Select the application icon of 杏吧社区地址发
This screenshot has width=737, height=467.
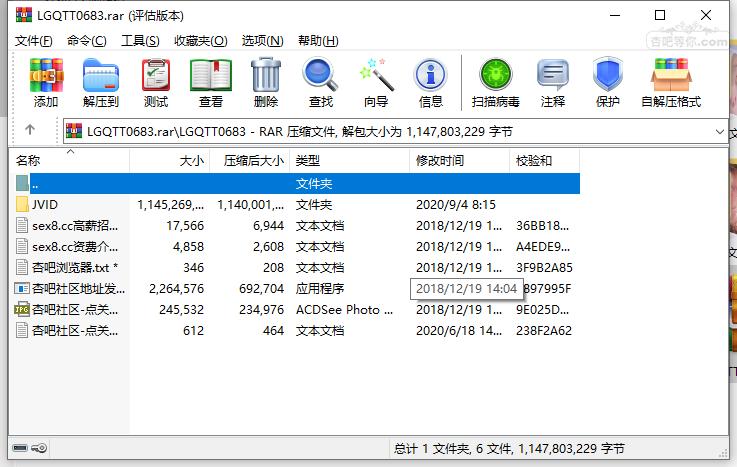22,288
